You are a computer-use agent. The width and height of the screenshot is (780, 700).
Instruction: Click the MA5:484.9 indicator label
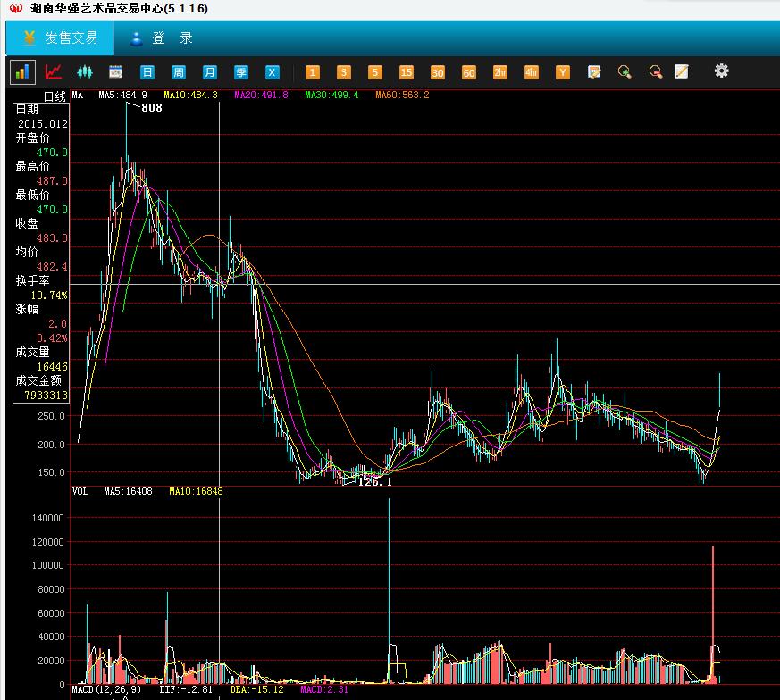coord(122,95)
